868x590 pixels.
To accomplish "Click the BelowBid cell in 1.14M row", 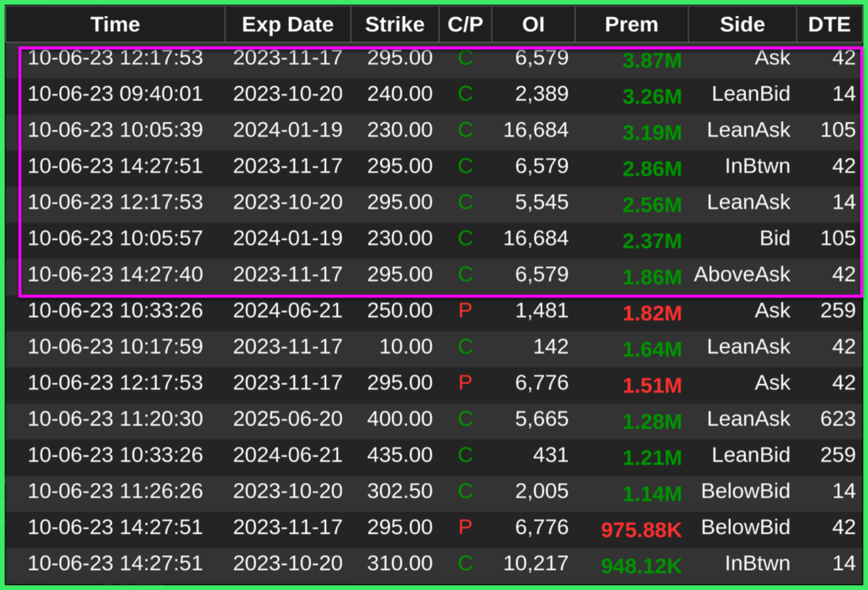I will [x=745, y=491].
